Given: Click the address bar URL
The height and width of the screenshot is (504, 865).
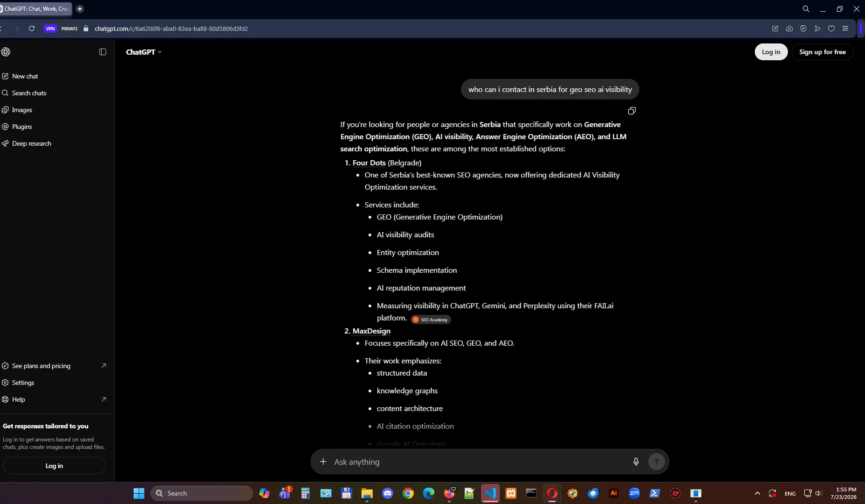Looking at the screenshot, I should click(171, 28).
